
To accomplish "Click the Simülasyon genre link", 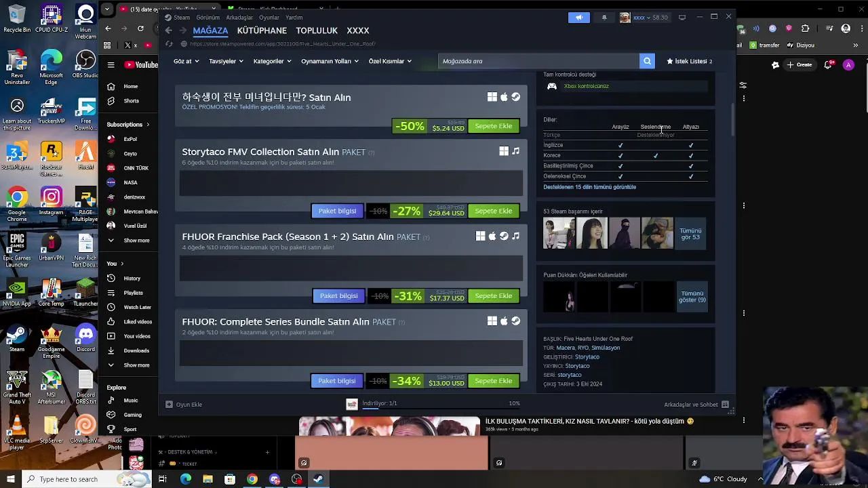I will pyautogui.click(x=606, y=348).
